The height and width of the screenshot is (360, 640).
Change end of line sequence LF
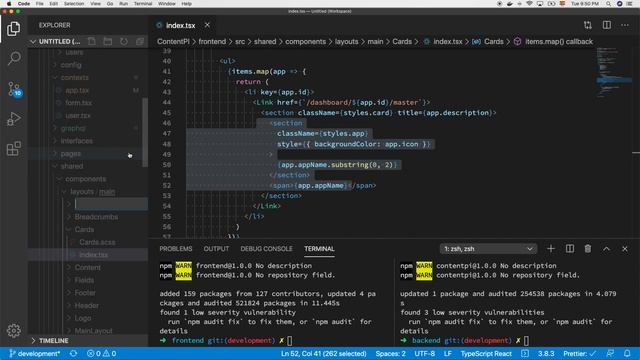point(448,353)
